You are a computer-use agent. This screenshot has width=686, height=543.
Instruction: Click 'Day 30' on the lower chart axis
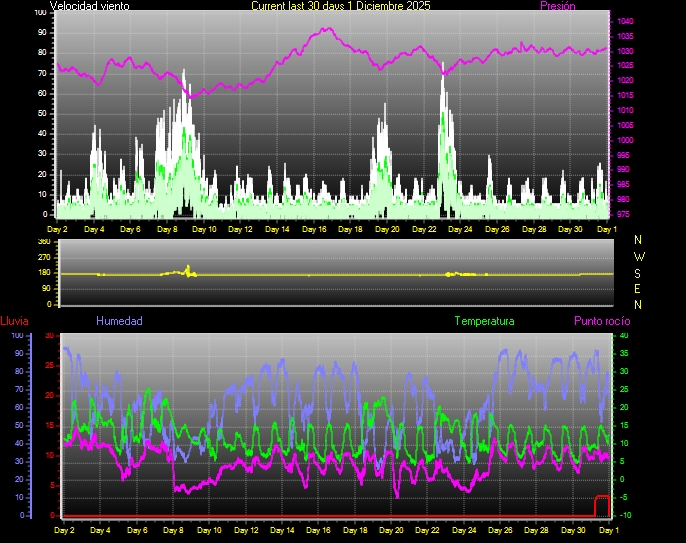pos(574,529)
